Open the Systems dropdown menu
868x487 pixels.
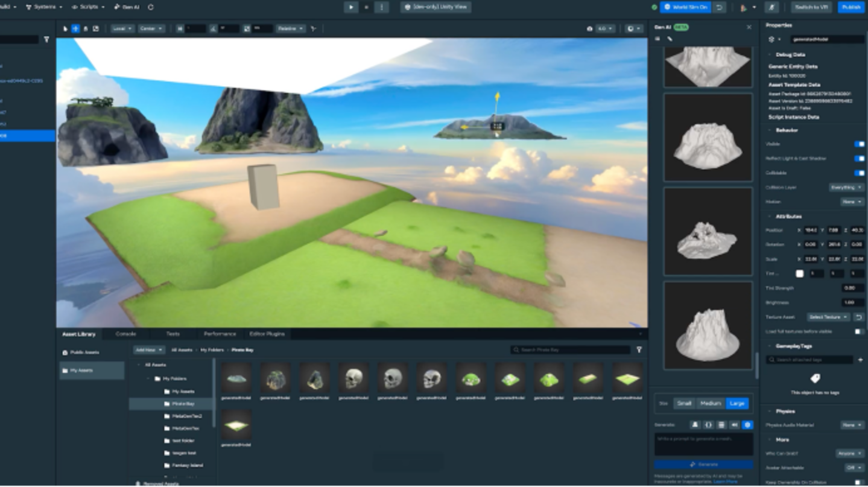pos(44,7)
